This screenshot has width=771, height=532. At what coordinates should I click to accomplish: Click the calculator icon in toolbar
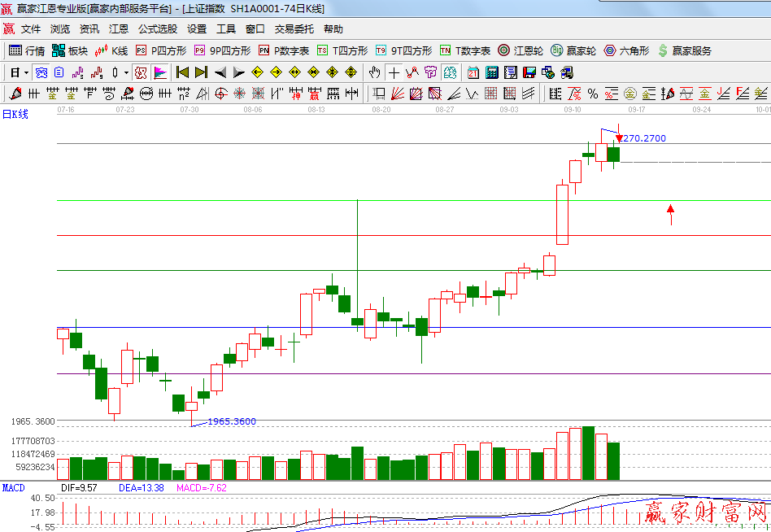click(491, 72)
